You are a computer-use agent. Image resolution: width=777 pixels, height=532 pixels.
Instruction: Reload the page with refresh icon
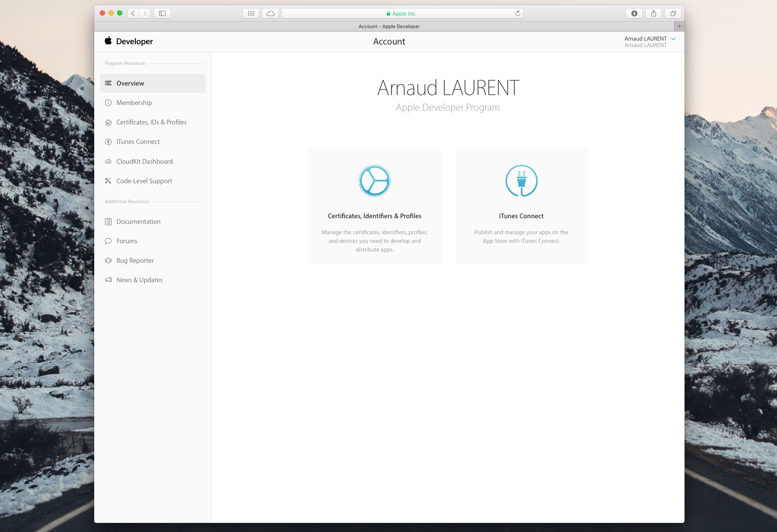[518, 13]
